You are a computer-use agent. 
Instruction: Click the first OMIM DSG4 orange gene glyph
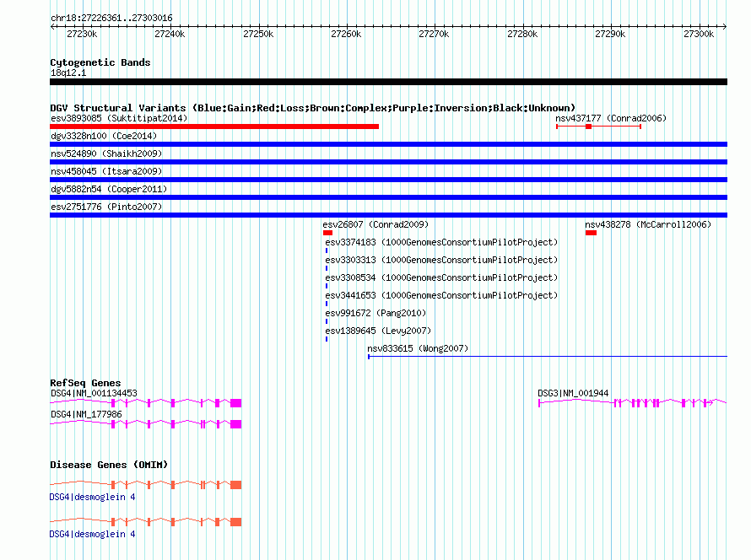coord(146,485)
